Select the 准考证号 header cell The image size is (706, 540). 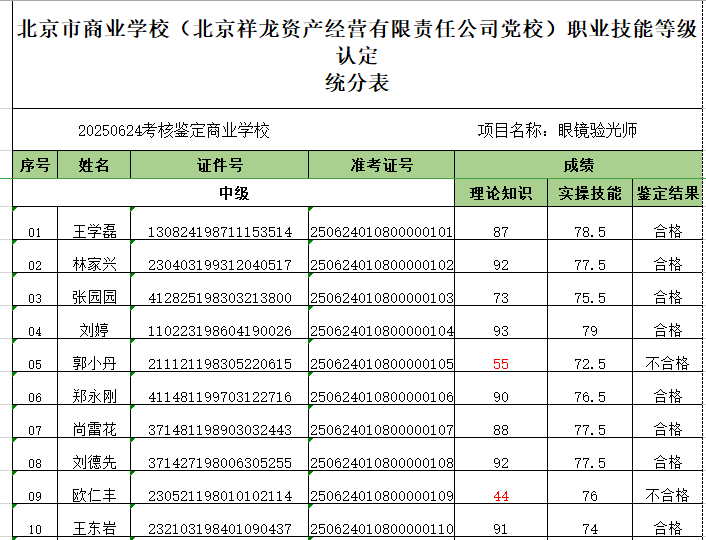coord(381,165)
